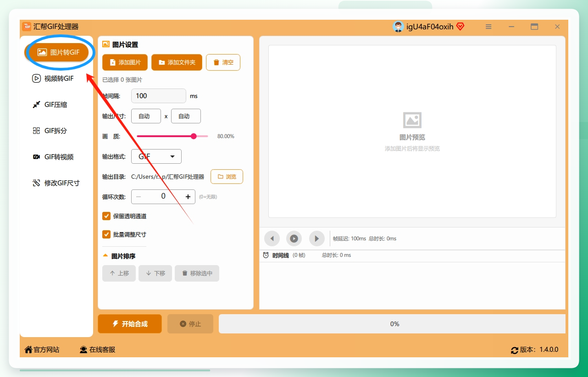Click 移除选中 button
The image size is (588, 377).
(x=197, y=273)
